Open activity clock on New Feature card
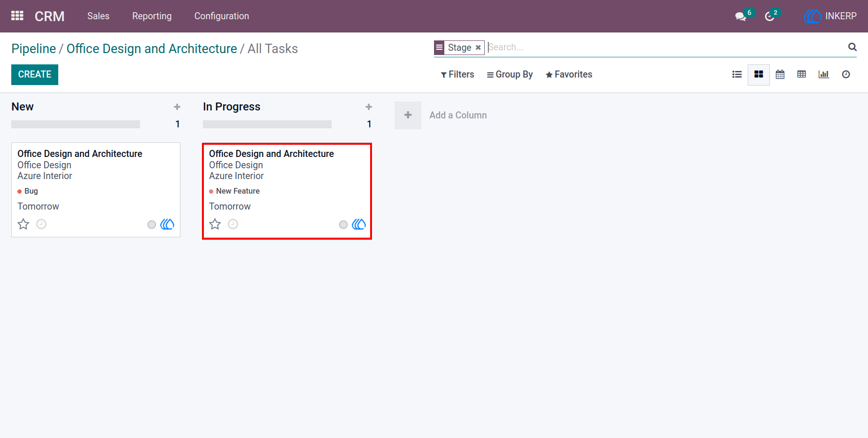Viewport: 868px width, 438px height. [233, 224]
